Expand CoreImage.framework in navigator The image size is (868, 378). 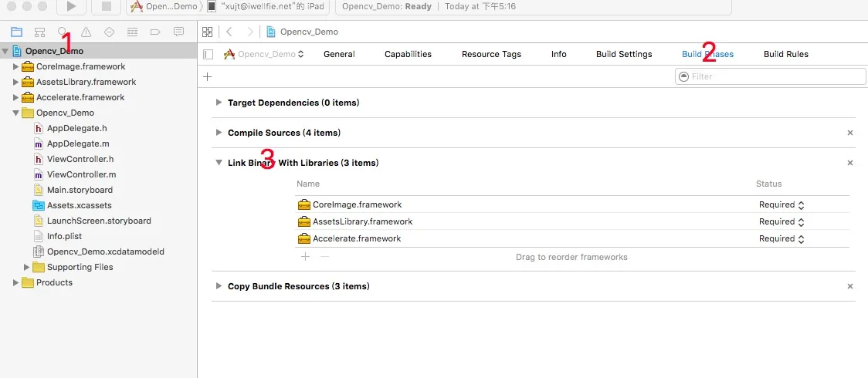click(x=15, y=66)
